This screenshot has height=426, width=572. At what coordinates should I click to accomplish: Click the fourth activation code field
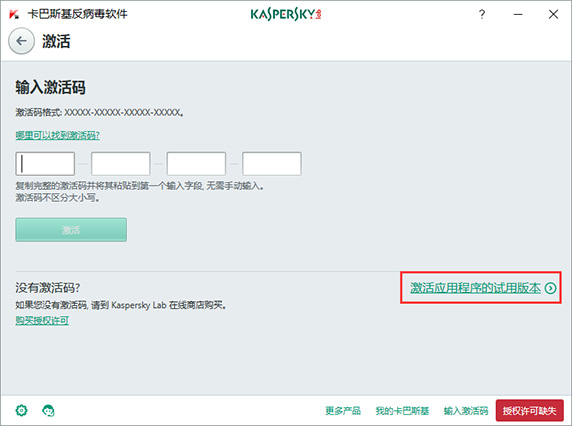click(x=272, y=164)
